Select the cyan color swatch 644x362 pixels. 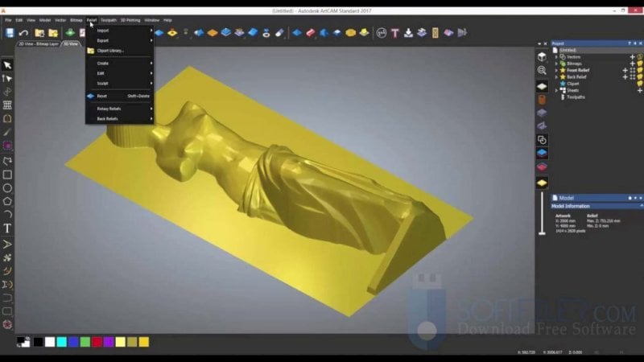tap(62, 342)
